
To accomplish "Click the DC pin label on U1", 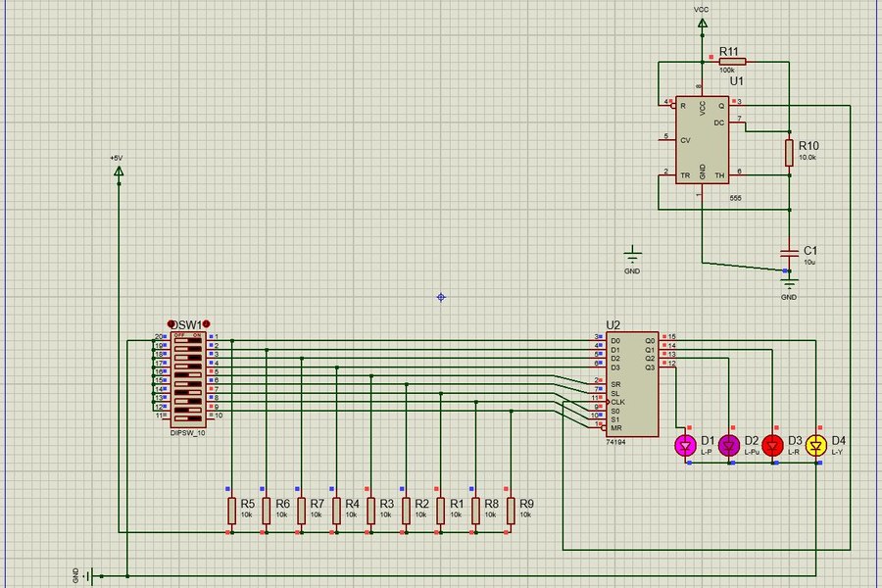I will (x=719, y=122).
